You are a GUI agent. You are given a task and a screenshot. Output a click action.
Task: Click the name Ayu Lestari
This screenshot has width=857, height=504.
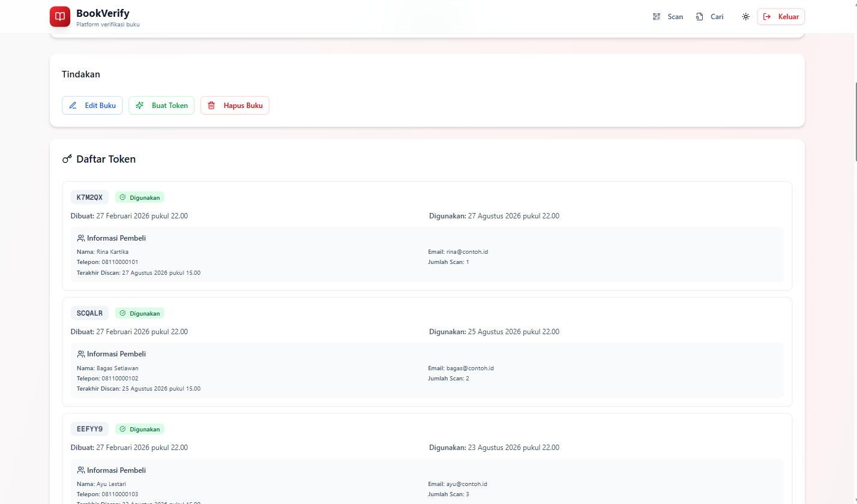(x=111, y=484)
